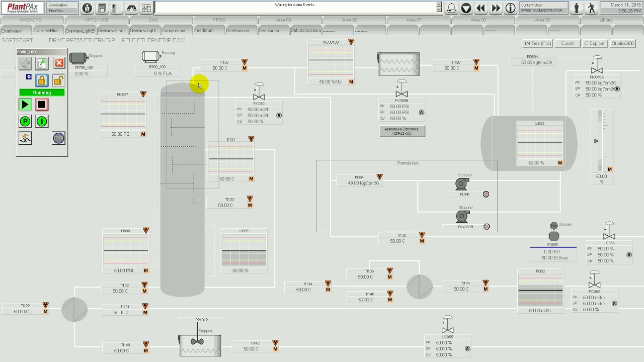Image resolution: width=644 pixels, height=362 pixels.
Task: Open the round gauge icon in the E300_100 faceplate
Action: click(x=58, y=138)
